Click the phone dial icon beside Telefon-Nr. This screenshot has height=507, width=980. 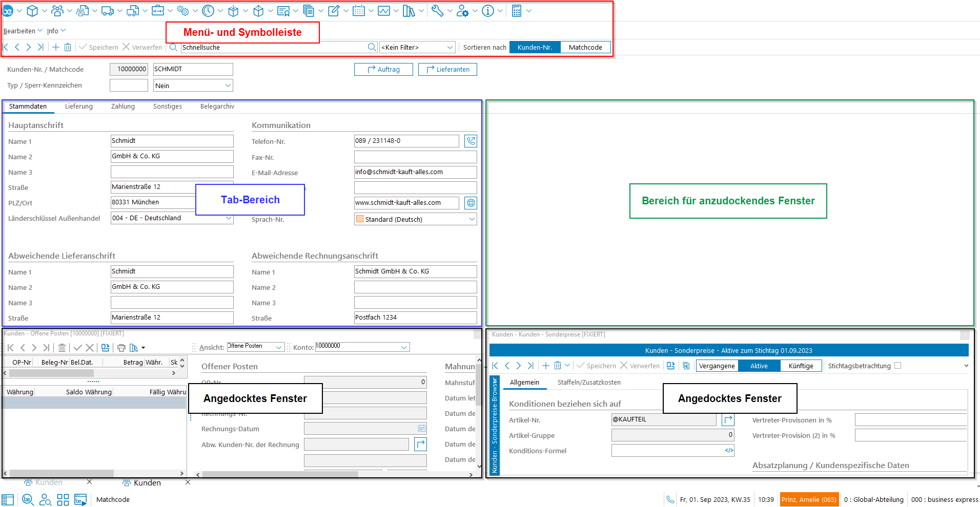point(471,141)
